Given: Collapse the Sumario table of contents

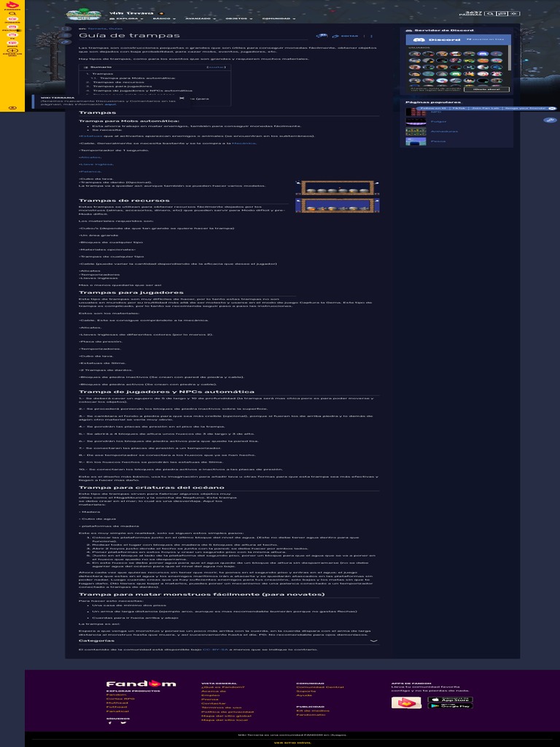Looking at the screenshot, I should (x=216, y=67).
